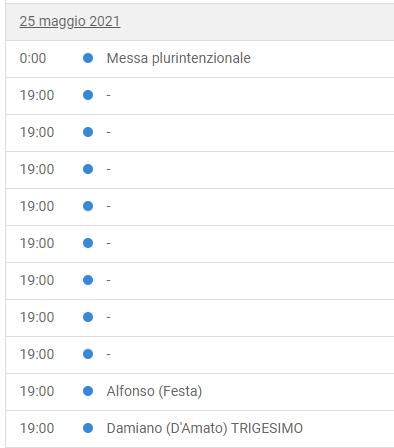394x448 pixels.
Task: Select the 0:00 time label
Action: click(x=33, y=58)
